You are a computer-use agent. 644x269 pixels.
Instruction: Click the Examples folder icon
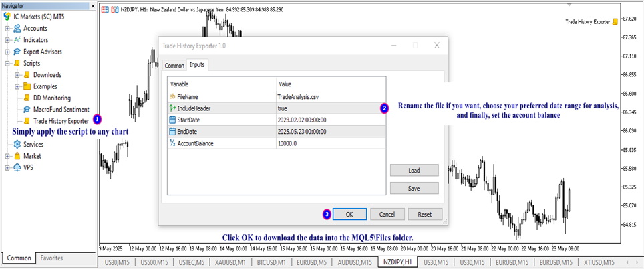pos(27,86)
